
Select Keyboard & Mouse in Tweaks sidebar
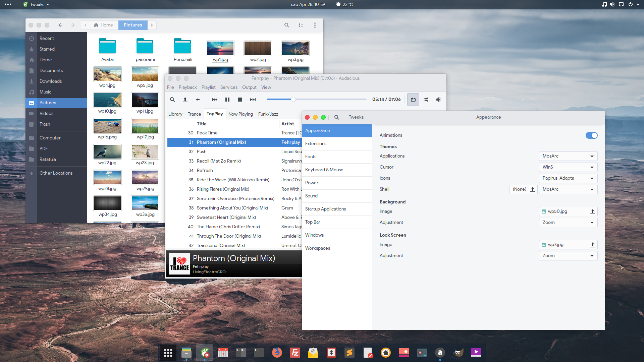point(337,170)
